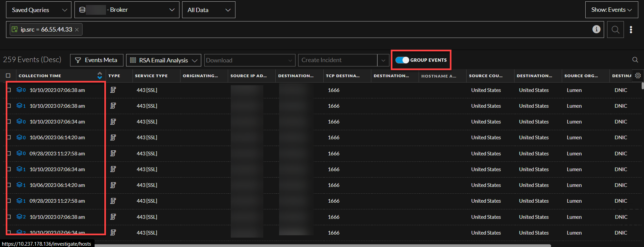
Task: Click the query info help icon
Action: pyautogui.click(x=596, y=29)
